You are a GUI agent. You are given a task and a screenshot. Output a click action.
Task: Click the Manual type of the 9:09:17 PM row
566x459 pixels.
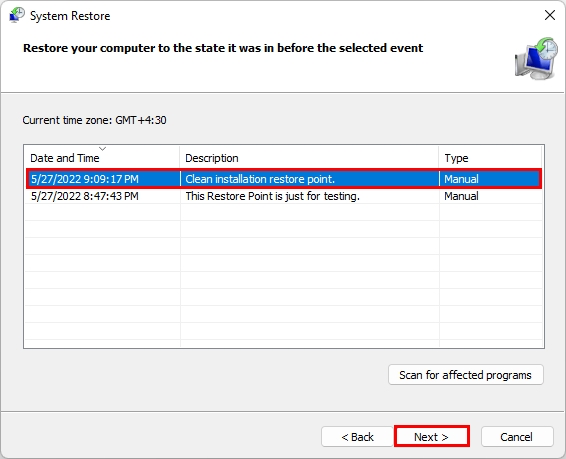pyautogui.click(x=461, y=179)
